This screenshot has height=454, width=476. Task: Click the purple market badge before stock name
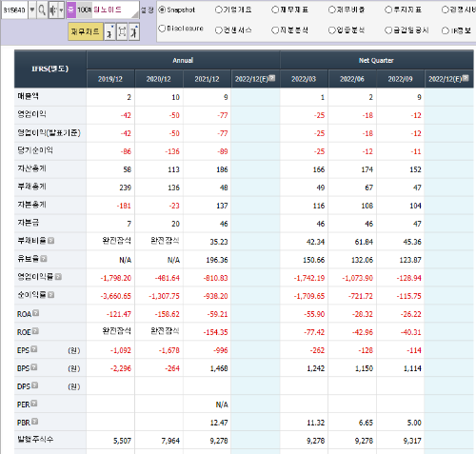tap(71, 10)
